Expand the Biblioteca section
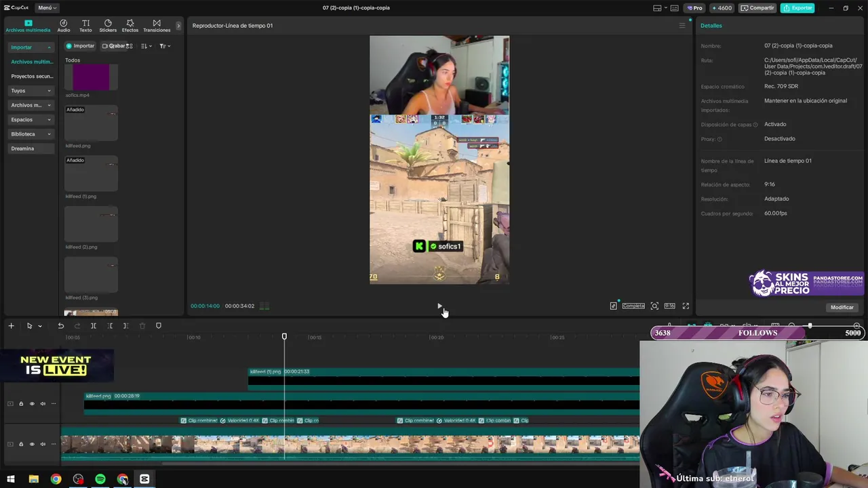 (x=31, y=134)
